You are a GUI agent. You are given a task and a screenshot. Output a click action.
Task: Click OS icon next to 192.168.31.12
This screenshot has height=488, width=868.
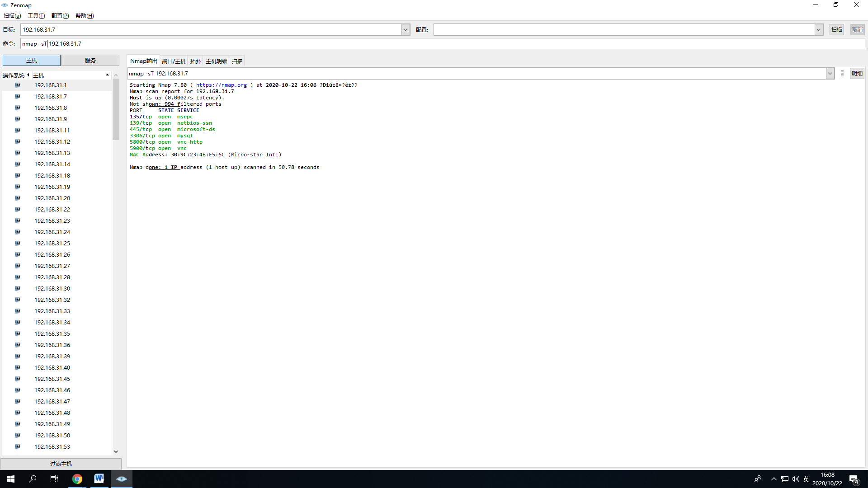[18, 141]
